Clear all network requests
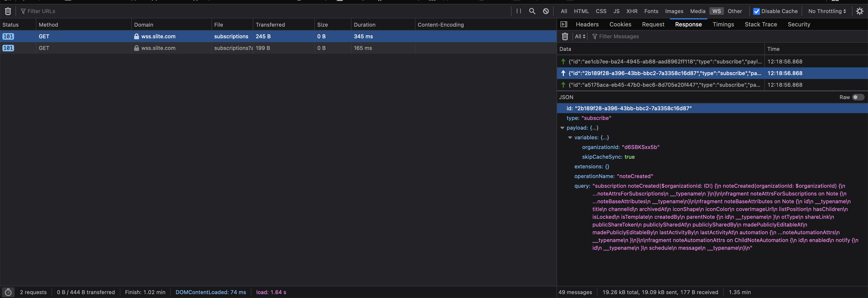 [x=8, y=11]
